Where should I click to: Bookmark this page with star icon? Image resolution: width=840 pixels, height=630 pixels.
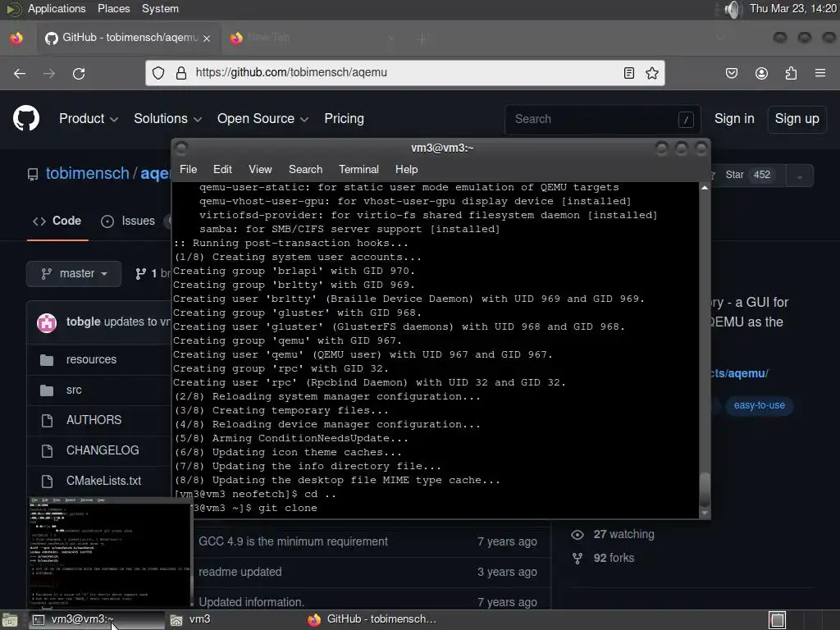[652, 73]
